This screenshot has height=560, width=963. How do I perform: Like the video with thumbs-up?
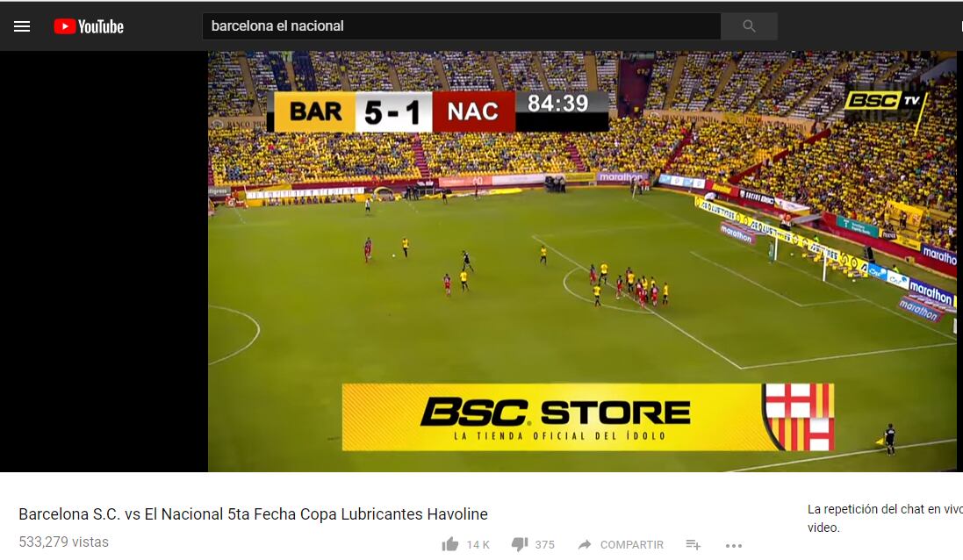pos(450,544)
